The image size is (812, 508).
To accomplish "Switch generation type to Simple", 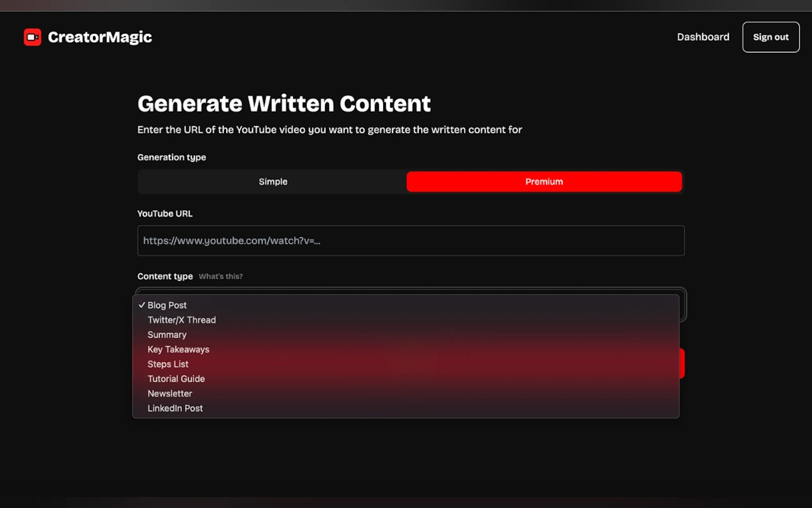I will pyautogui.click(x=273, y=182).
